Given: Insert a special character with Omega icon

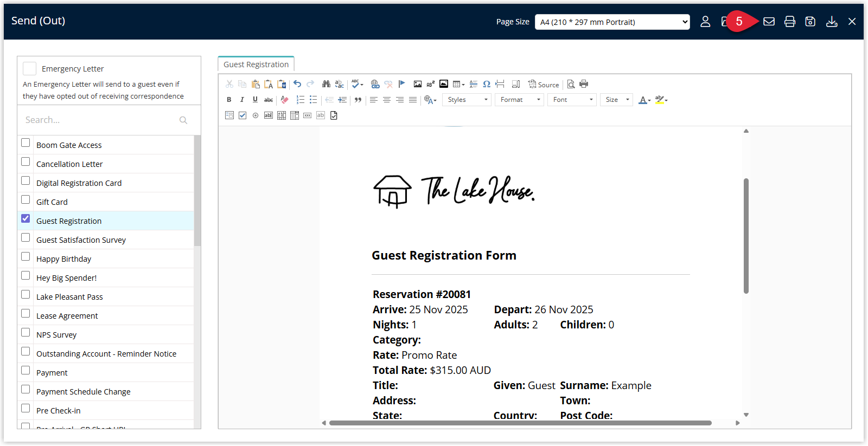Looking at the screenshot, I should tap(487, 84).
